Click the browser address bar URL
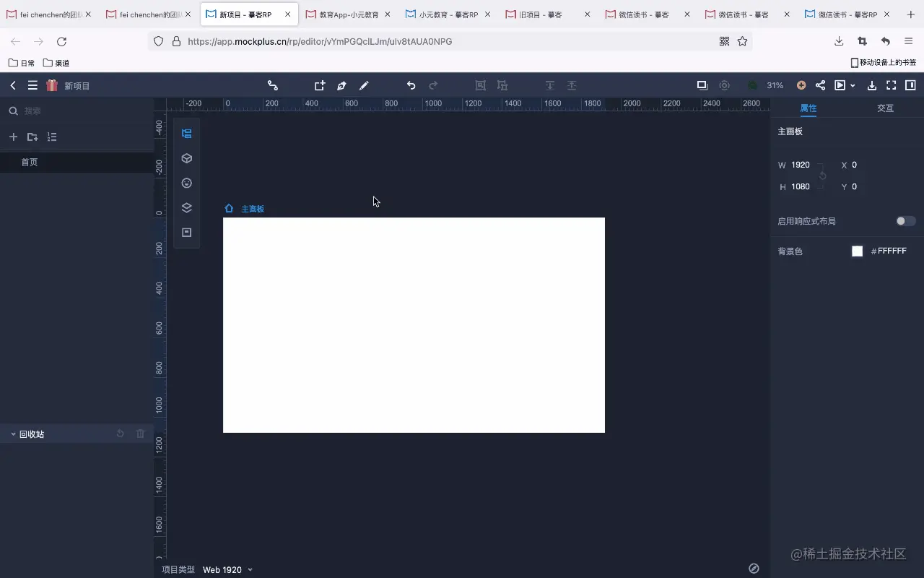 (x=320, y=42)
